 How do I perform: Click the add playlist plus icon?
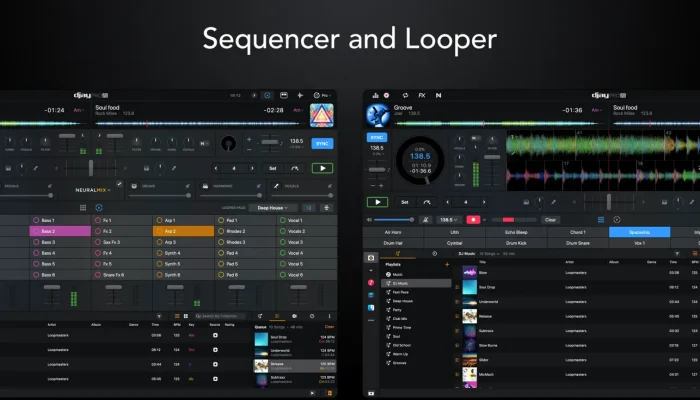[446, 264]
